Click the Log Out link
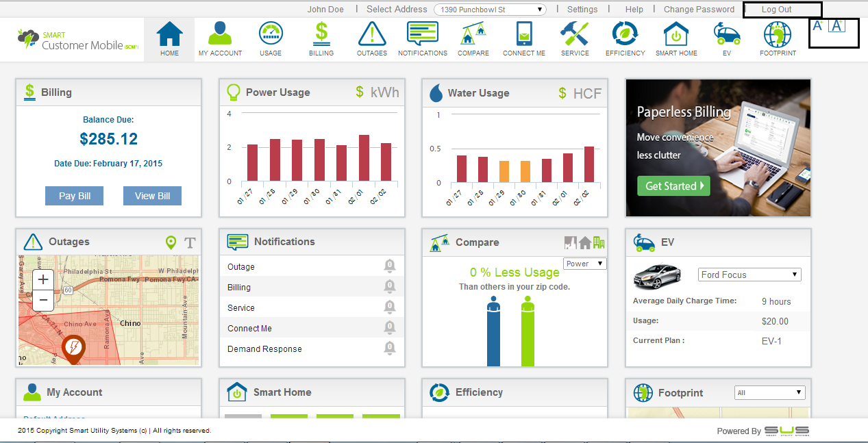The image size is (868, 443). (776, 10)
